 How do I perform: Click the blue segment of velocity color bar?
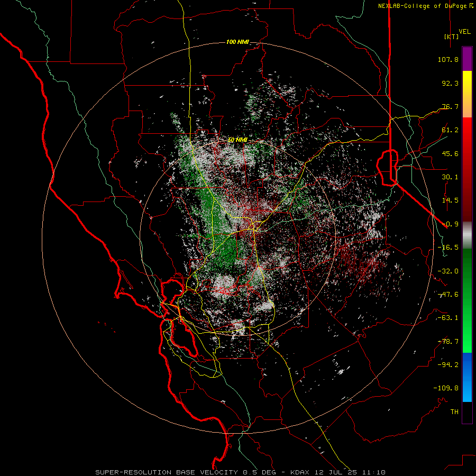point(467,377)
